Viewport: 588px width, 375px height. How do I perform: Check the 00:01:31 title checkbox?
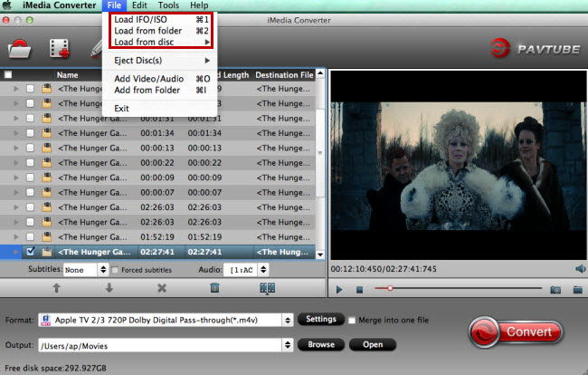31,119
